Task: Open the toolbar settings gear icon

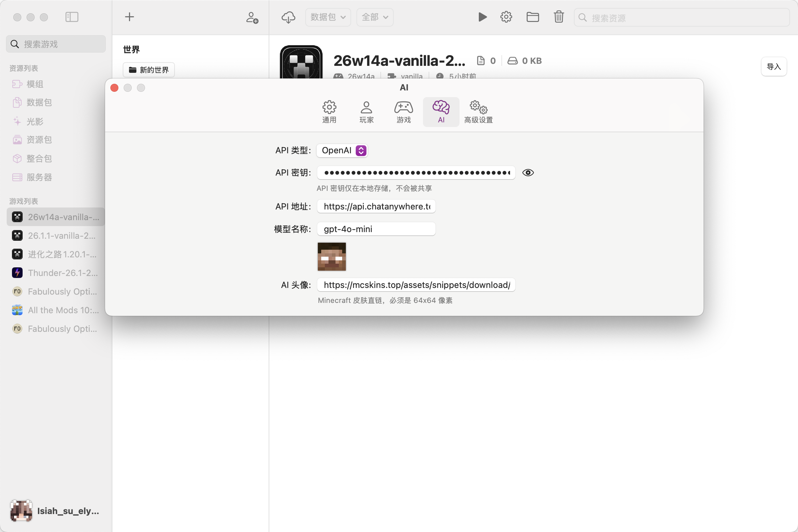Action: 506,17
